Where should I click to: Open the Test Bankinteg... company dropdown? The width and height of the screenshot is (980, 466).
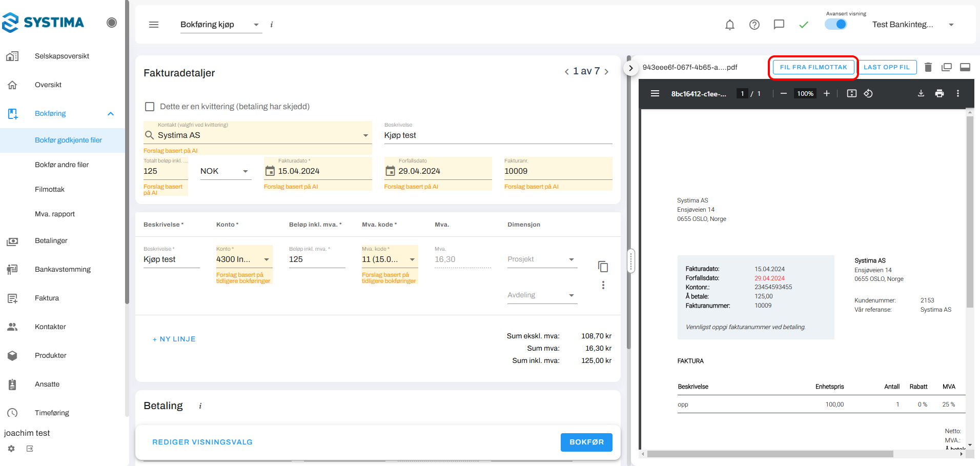[913, 25]
